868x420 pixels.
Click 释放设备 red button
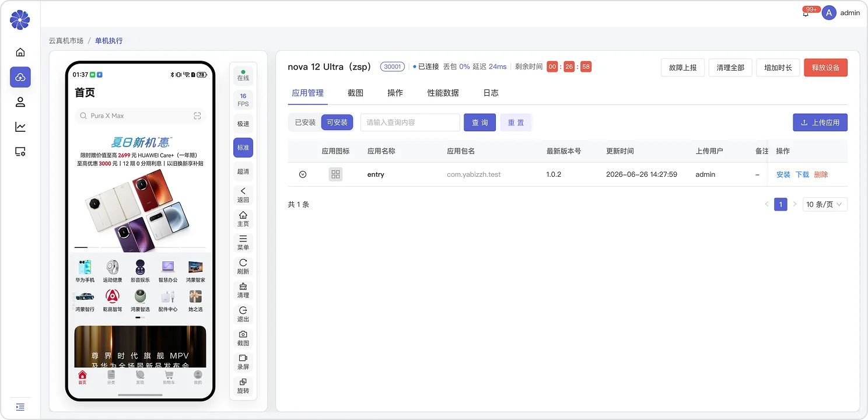[x=825, y=68]
